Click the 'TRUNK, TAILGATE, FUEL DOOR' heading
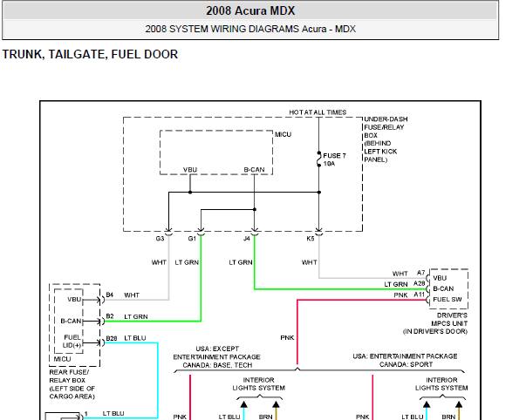Viewport: 526px width, 420px height. click(x=90, y=54)
